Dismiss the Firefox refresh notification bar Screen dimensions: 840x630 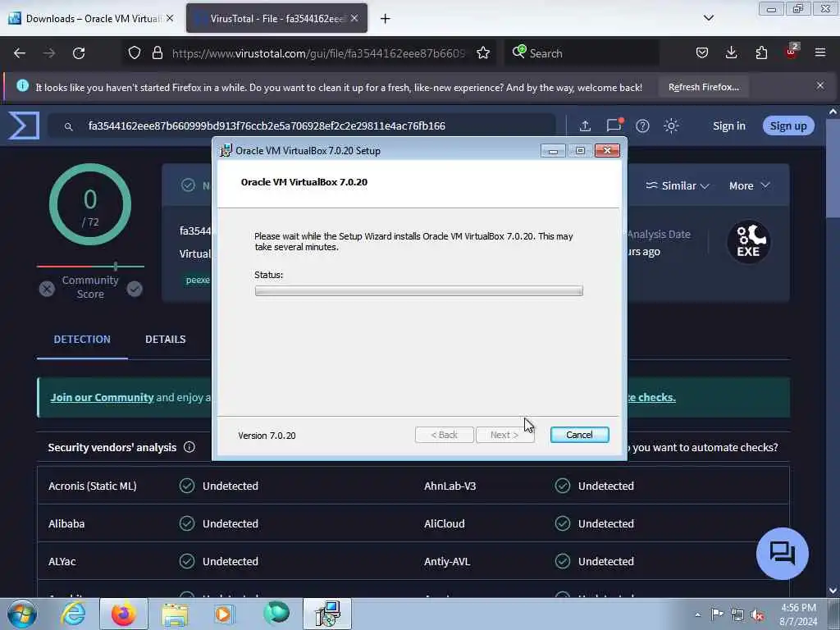click(820, 85)
